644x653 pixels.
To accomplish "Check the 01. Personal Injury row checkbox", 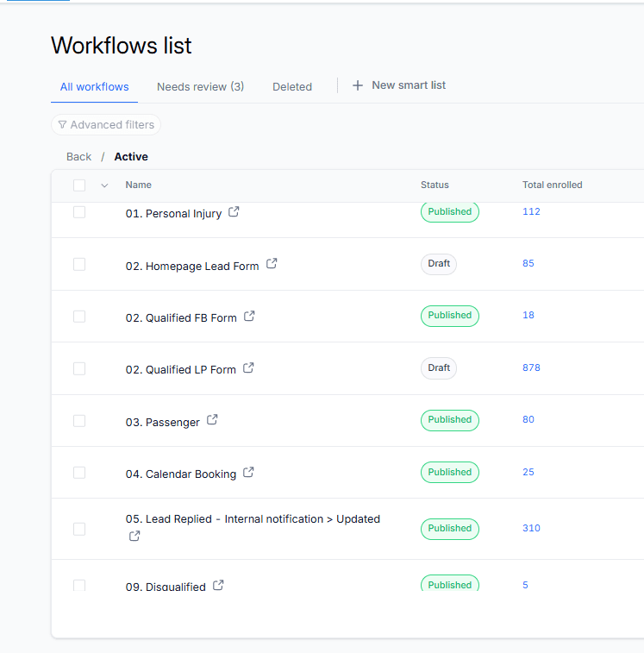I will 79,212.
